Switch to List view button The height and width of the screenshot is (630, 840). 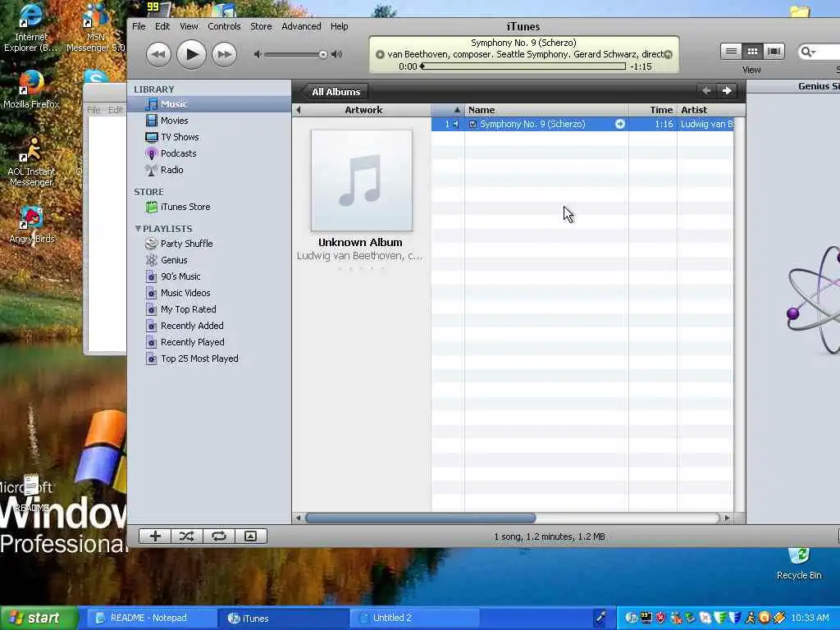tap(731, 52)
